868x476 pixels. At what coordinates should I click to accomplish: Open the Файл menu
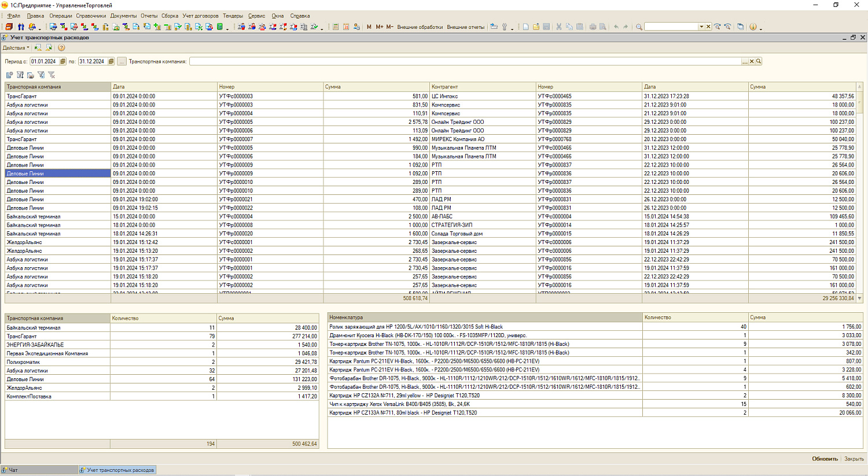point(13,16)
